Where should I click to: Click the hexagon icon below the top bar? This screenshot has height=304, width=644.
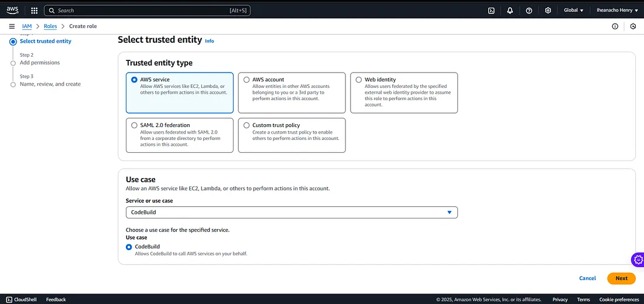[x=633, y=26]
